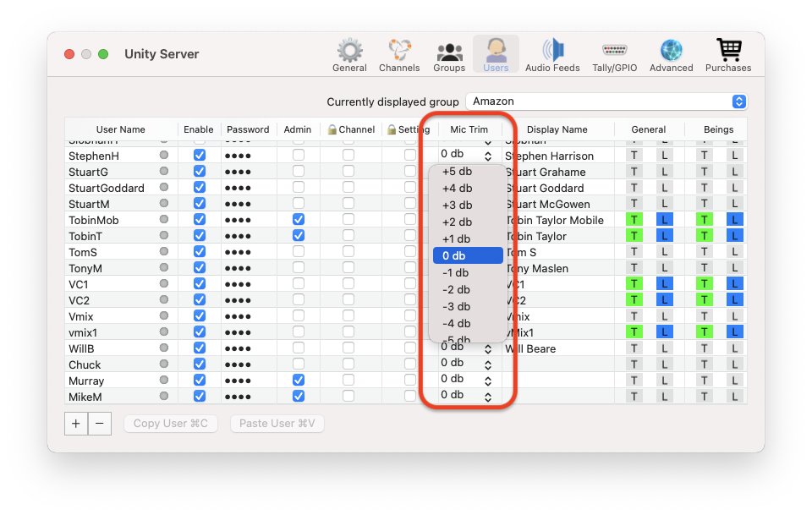812x515 pixels.
Task: Open the Advanced globe tab
Action: click(x=671, y=55)
